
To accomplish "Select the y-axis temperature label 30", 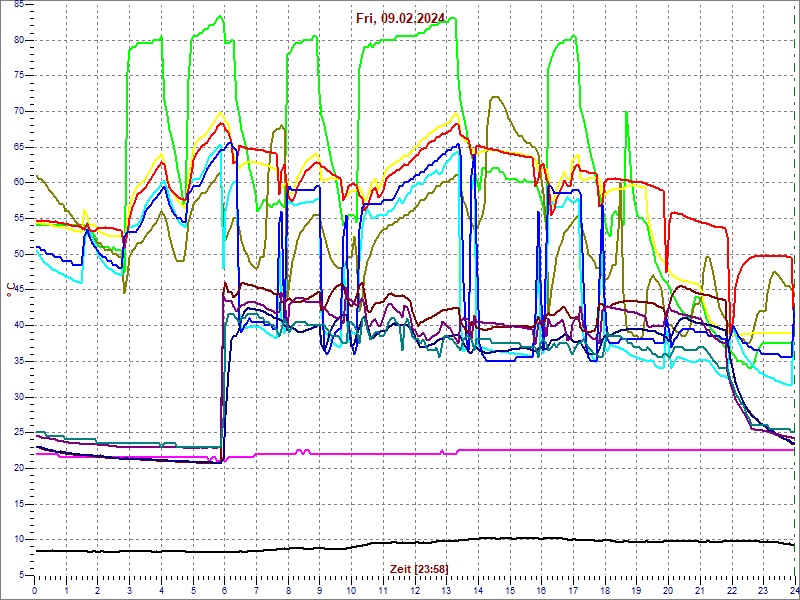I will pyautogui.click(x=20, y=397).
